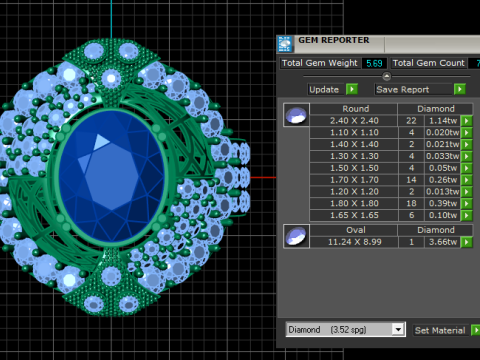
Task: Click the green arrow next to Save Report
Action: pyautogui.click(x=460, y=89)
